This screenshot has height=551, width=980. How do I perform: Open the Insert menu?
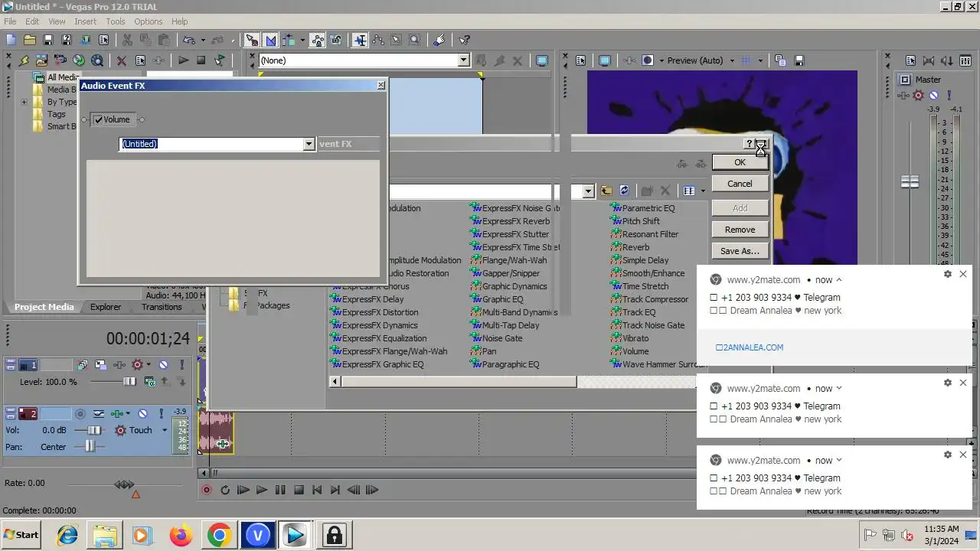coord(85,21)
